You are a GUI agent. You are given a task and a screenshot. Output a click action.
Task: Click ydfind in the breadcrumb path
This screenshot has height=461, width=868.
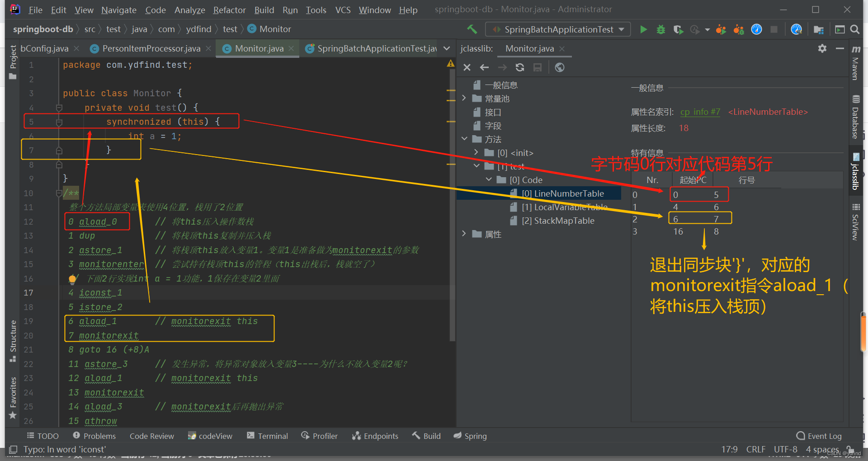pos(198,29)
